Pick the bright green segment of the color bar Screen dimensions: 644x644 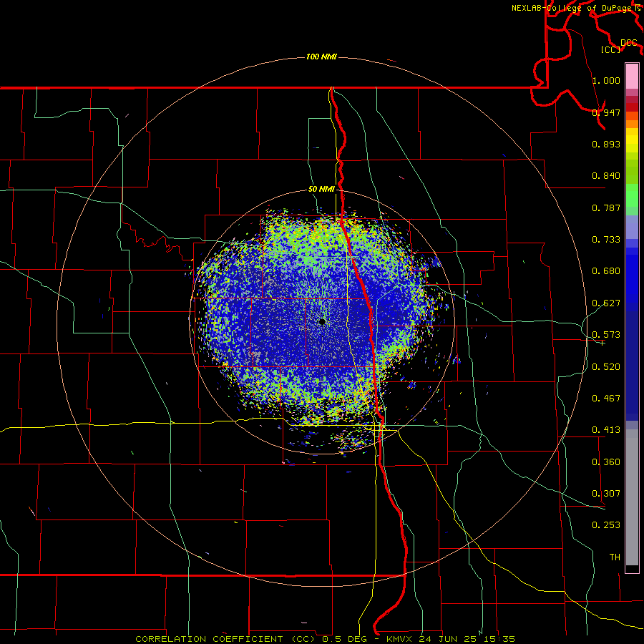632,195
